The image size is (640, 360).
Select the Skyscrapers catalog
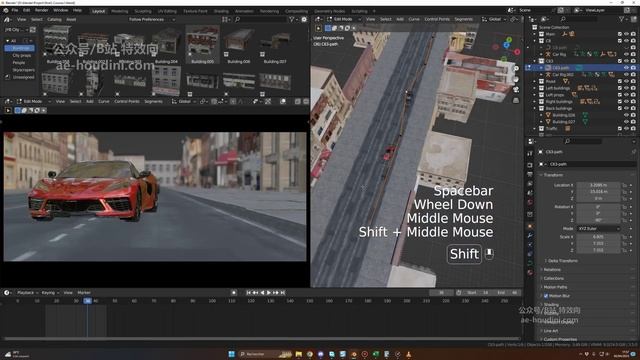click(x=23, y=70)
